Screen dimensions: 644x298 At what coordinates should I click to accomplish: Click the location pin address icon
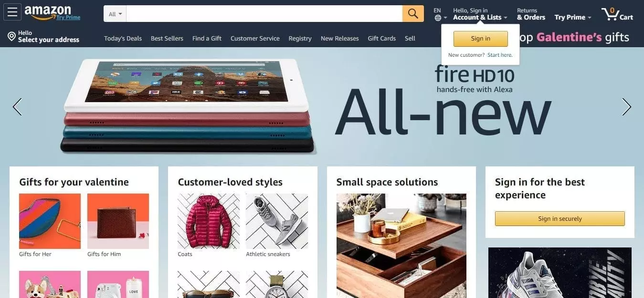[x=11, y=36]
